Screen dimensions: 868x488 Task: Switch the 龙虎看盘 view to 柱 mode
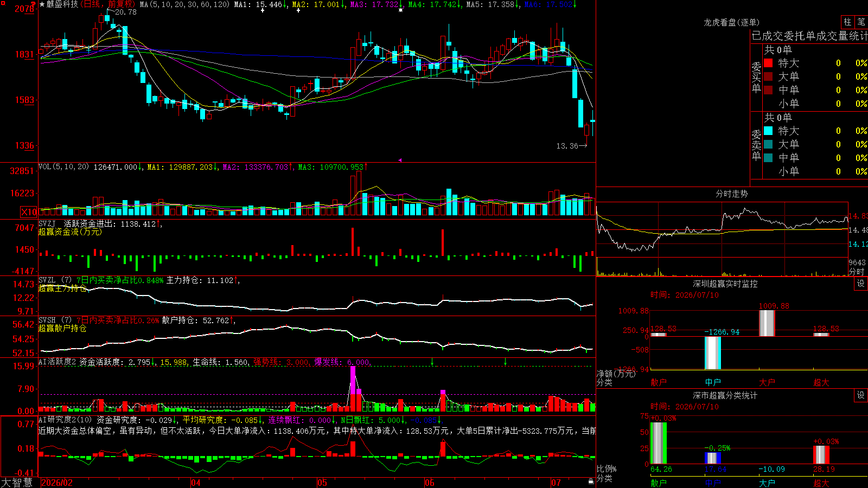coord(847,22)
